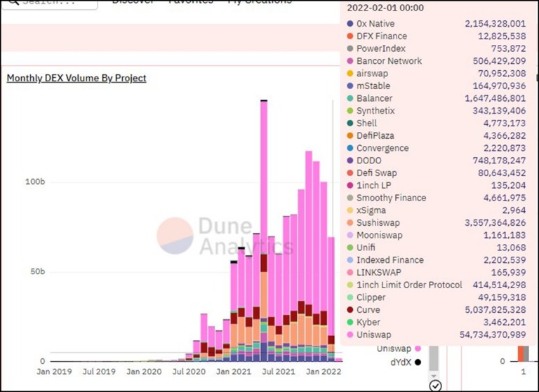Image resolution: width=539 pixels, height=392 pixels.
Task: Click the search magnifier icon
Action: click(13, 1)
